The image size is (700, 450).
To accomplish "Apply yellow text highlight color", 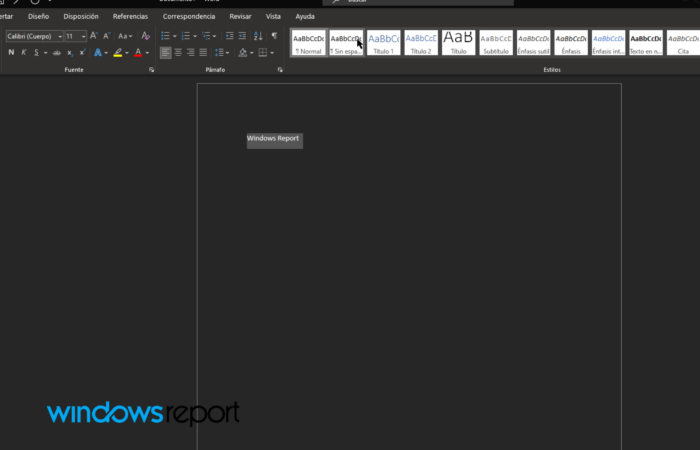I will click(x=118, y=53).
